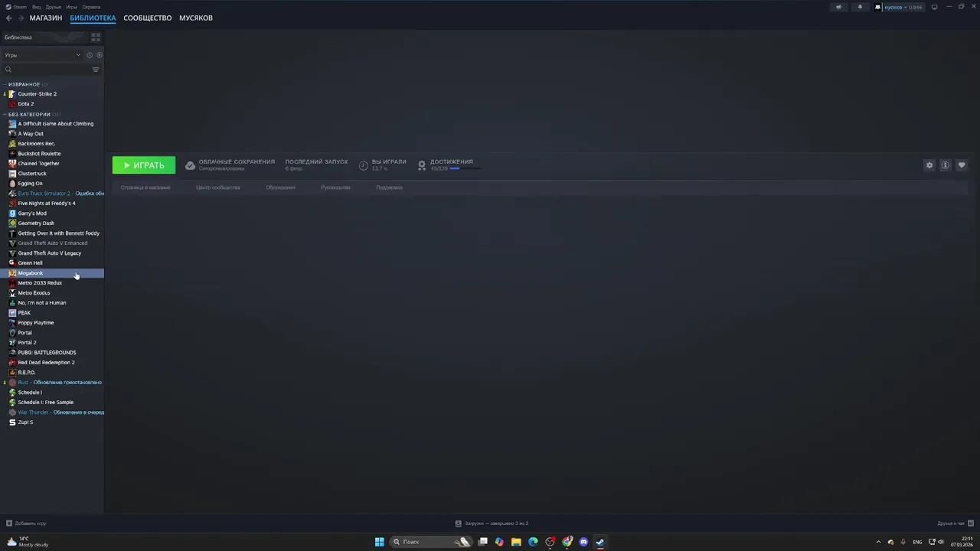Viewport: 980px width, 551px height.
Task: Enter Big Picture mode icon
Action: click(x=934, y=7)
